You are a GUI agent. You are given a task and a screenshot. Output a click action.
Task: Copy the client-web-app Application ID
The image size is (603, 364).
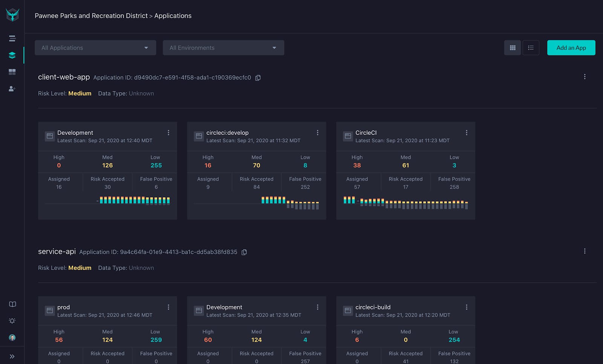click(x=258, y=78)
